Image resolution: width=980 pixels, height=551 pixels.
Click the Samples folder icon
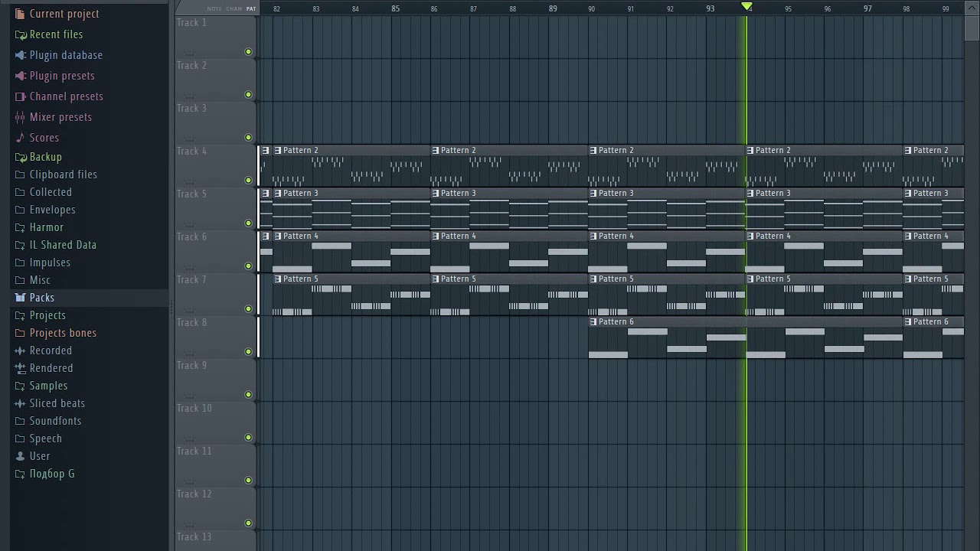click(20, 386)
